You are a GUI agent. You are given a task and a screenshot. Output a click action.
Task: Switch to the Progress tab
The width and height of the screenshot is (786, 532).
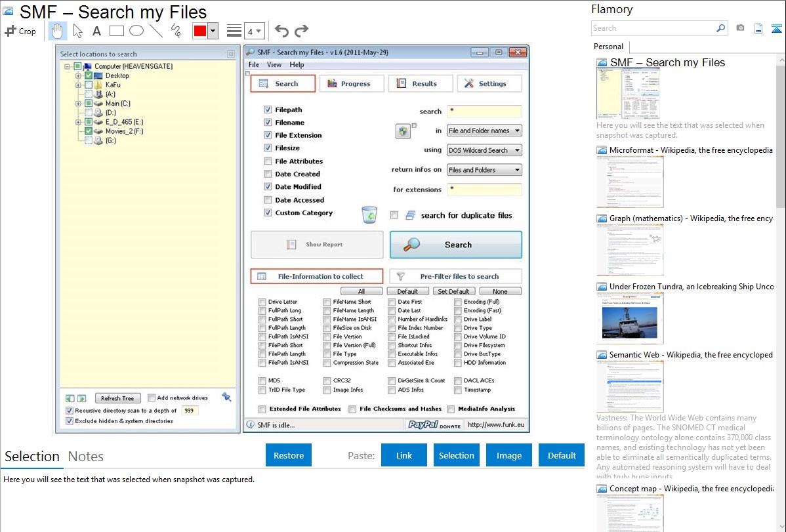[x=352, y=84]
